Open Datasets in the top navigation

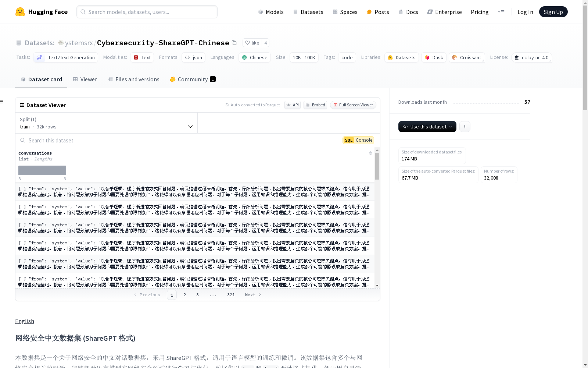tap(308, 12)
